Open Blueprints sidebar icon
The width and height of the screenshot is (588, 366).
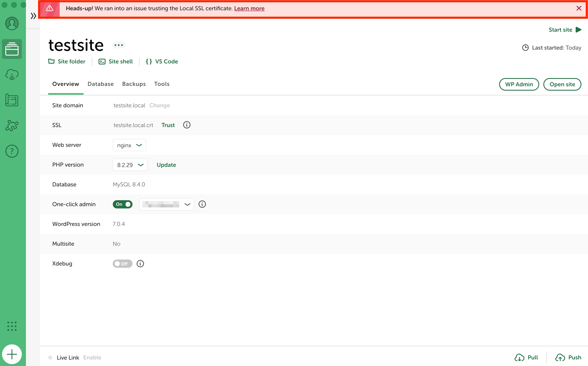(12, 100)
